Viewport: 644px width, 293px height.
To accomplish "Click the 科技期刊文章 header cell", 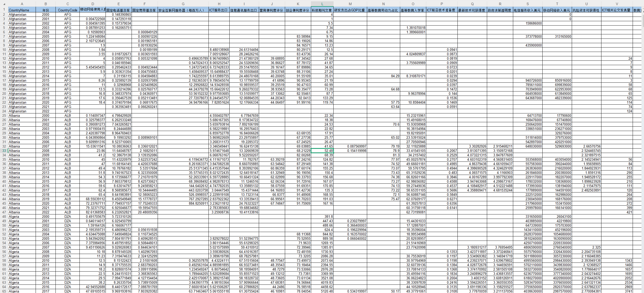I will tap(322, 10).
